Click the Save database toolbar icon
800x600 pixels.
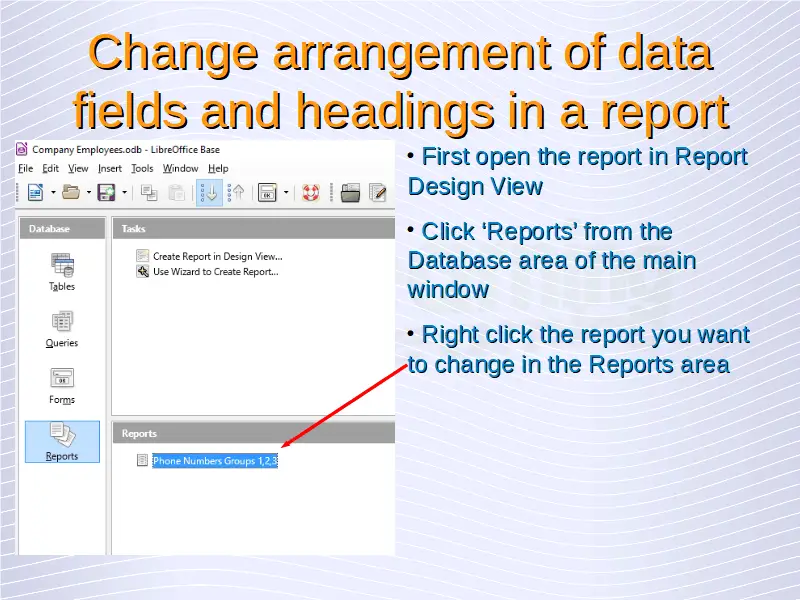(x=106, y=193)
